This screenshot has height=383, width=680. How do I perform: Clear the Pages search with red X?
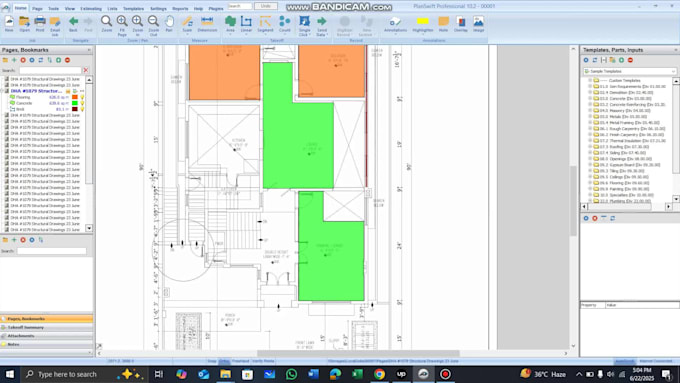click(x=86, y=70)
